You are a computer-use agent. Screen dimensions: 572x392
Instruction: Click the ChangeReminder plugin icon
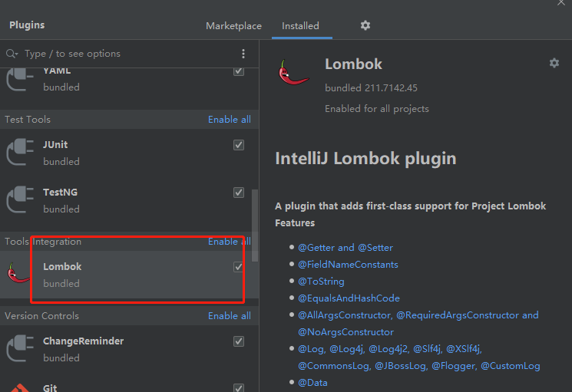click(20, 348)
